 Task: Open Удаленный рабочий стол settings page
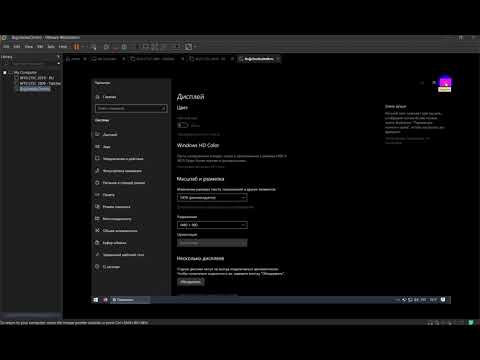coord(131,255)
